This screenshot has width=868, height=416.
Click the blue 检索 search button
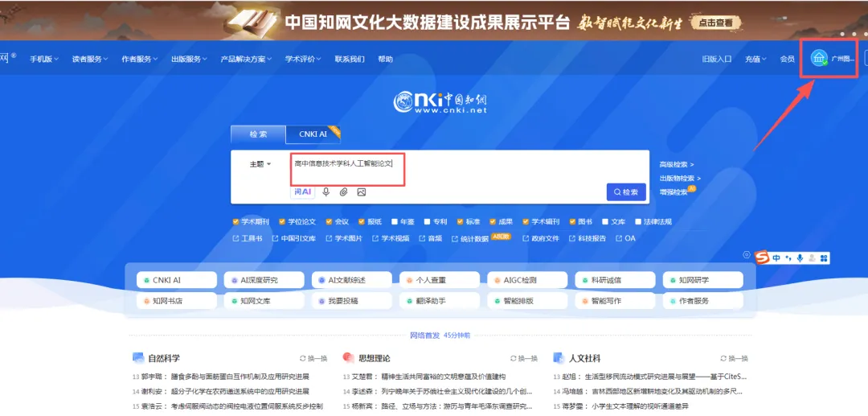point(626,192)
